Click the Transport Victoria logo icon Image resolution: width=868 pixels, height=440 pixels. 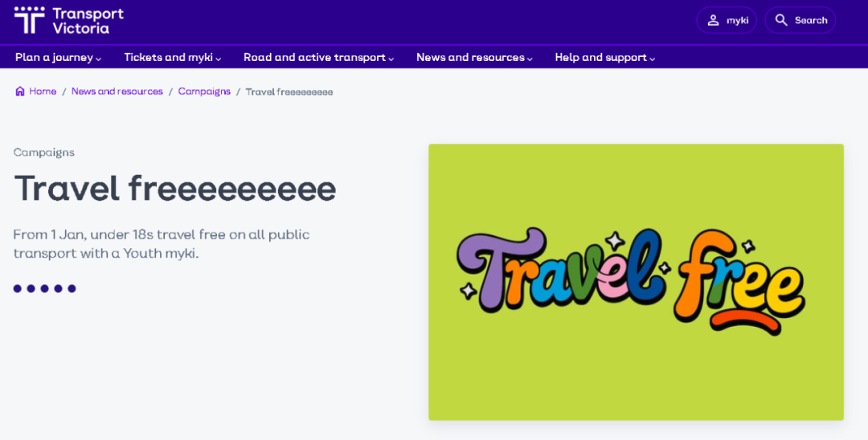30,20
